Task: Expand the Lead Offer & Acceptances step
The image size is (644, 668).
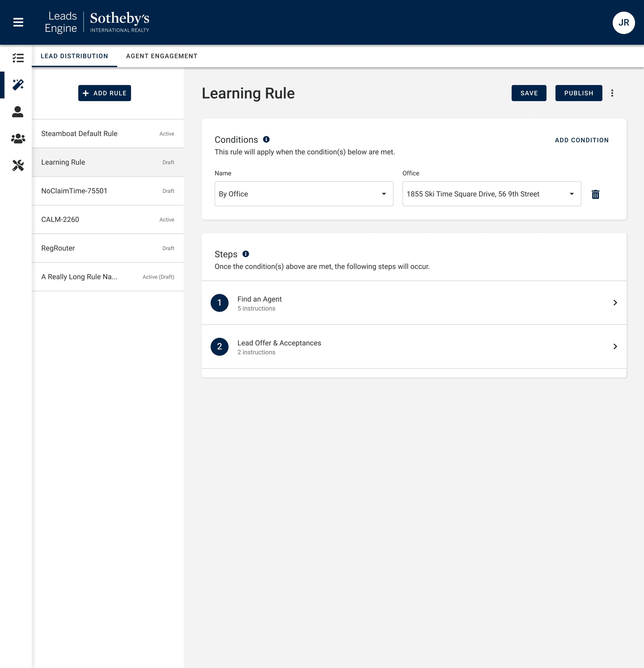Action: pos(414,347)
